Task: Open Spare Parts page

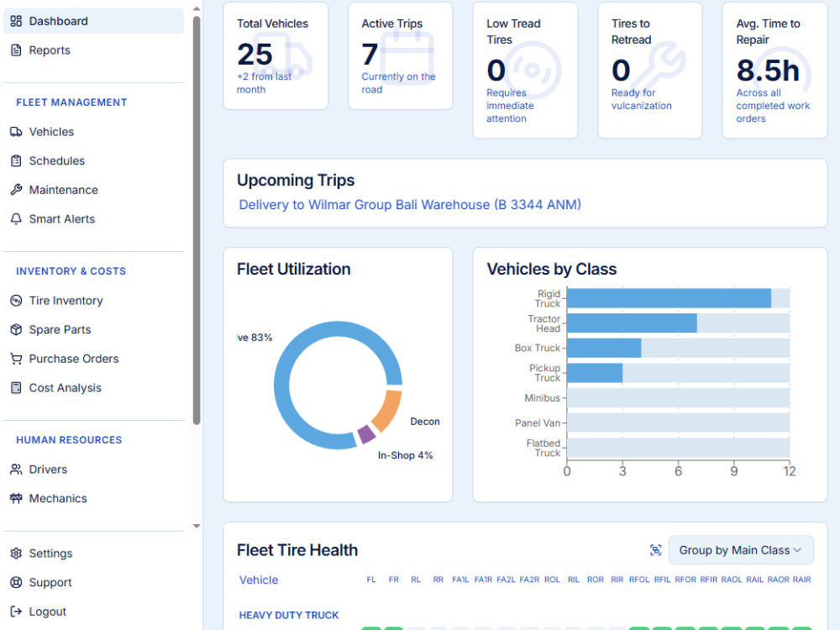Action: pyautogui.click(x=93, y=329)
